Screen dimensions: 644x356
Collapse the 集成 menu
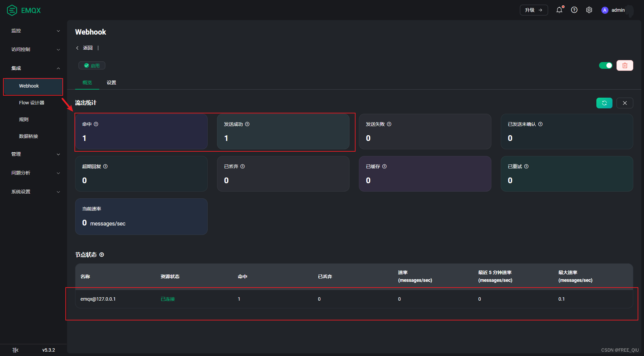34,68
